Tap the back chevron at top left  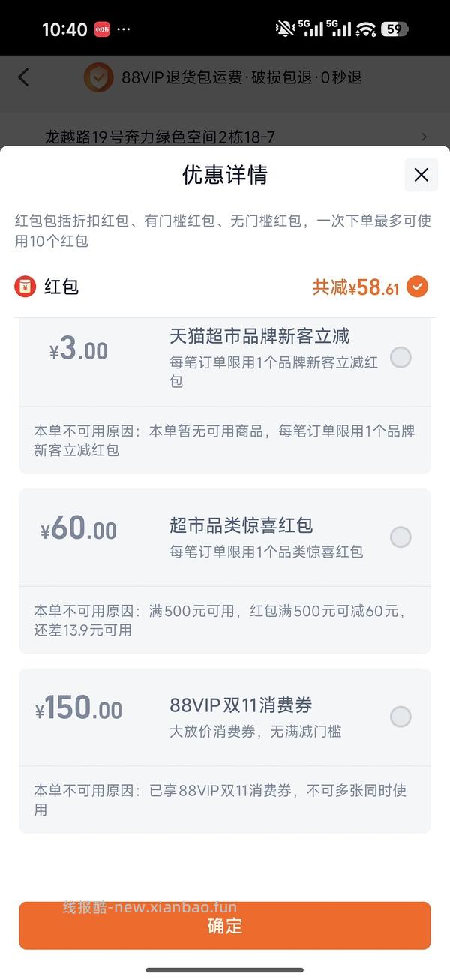click(22, 77)
